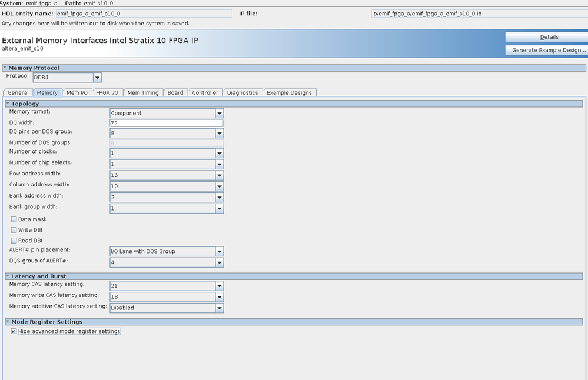Click the altera_emif_s10 subtitle text
This screenshot has height=380, width=588.
click(x=22, y=49)
